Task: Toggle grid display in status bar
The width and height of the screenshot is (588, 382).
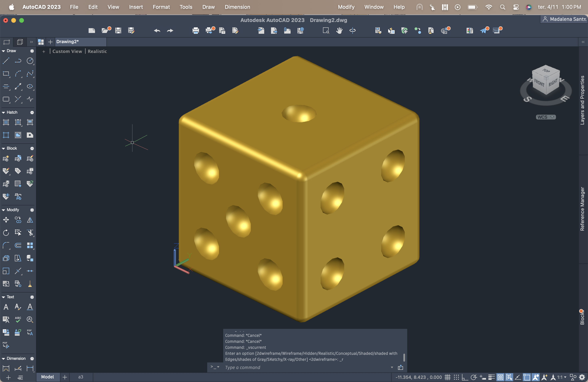Action: (447, 377)
